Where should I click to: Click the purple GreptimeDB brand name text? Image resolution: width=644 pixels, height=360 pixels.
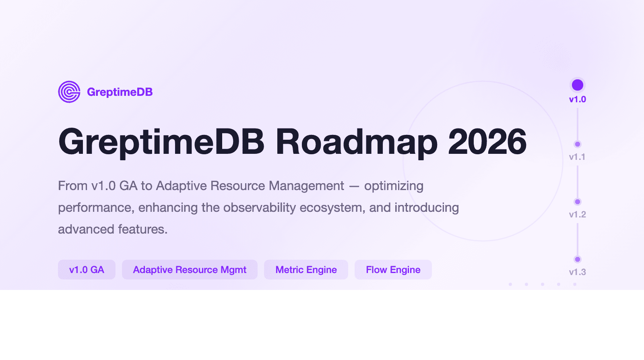[120, 92]
